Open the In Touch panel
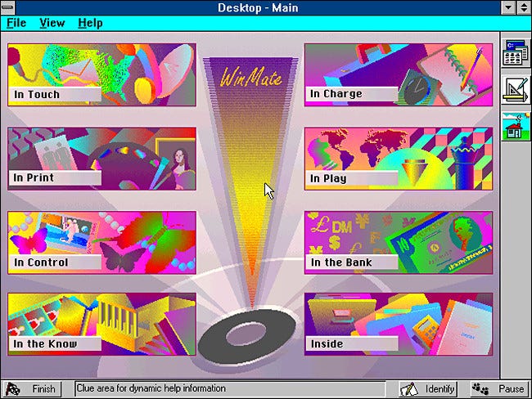Viewport: 532px width, 399px height. tap(101, 75)
